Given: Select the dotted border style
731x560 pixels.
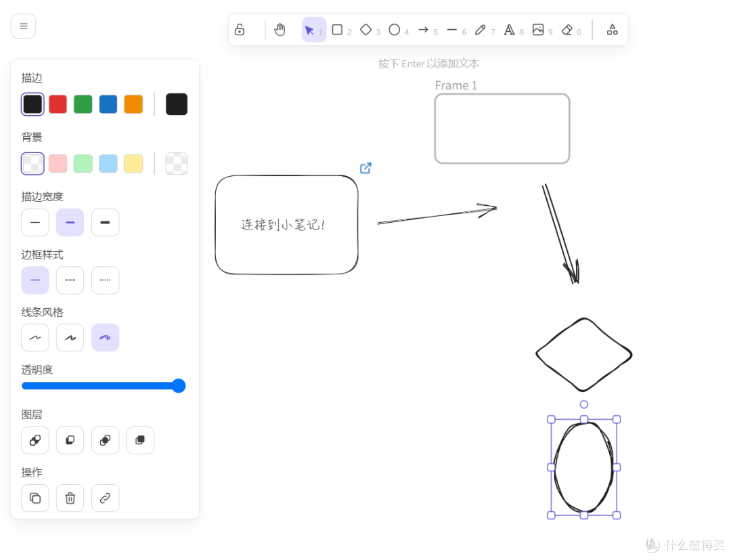Looking at the screenshot, I should pos(106,280).
